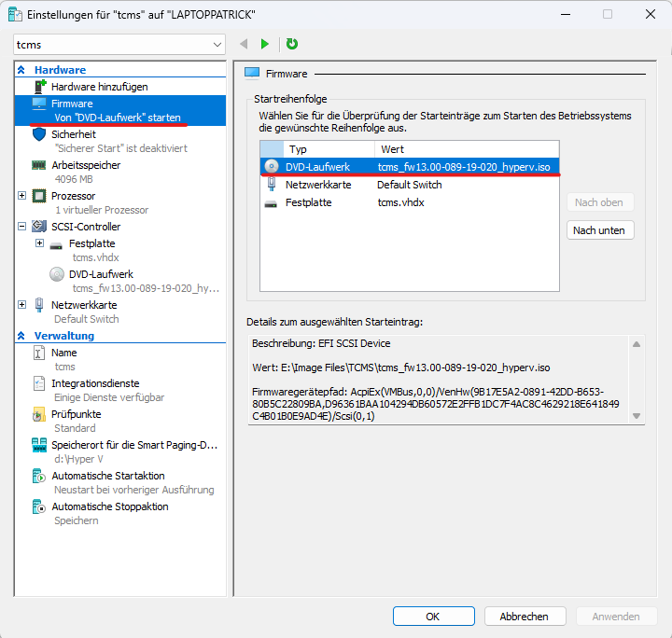672x638 pixels.
Task: Click scrollbar down arrow in details box
Action: 637,415
